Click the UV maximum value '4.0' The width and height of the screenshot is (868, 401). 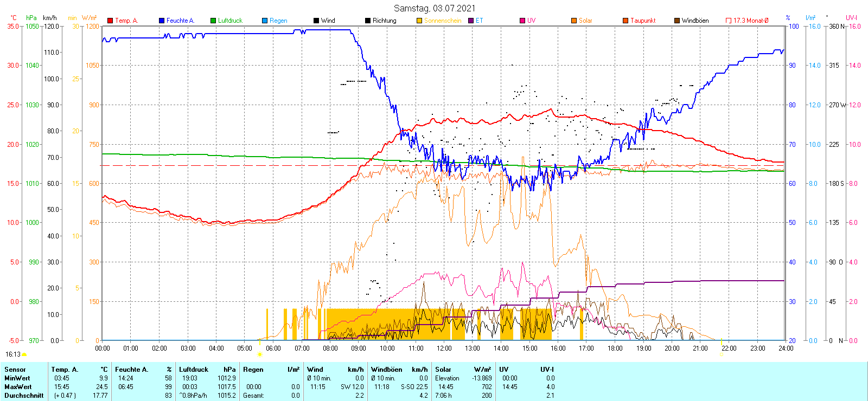coord(550,387)
